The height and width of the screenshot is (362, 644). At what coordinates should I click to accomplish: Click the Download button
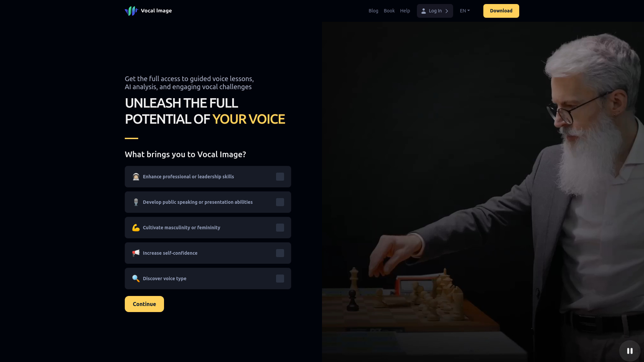click(x=501, y=11)
